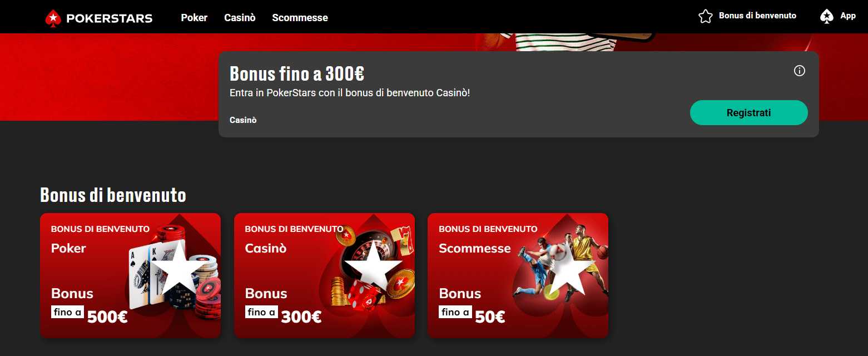Open the Casinò menu item
This screenshot has width=868, height=356.
[240, 18]
